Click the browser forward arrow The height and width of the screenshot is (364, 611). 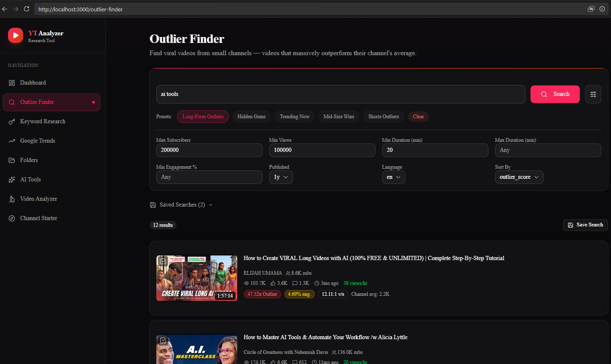pyautogui.click(x=16, y=9)
